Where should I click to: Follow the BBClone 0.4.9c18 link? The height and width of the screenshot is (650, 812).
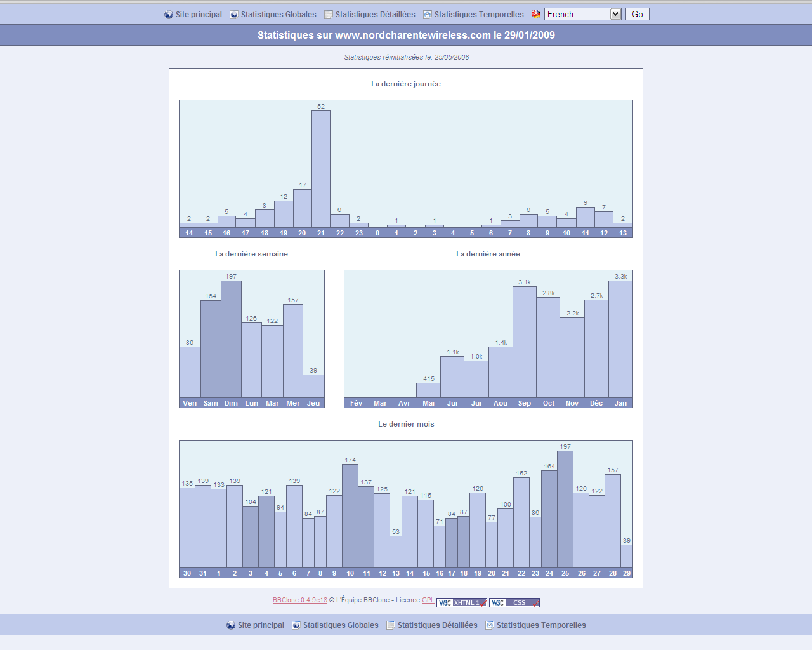click(x=300, y=600)
